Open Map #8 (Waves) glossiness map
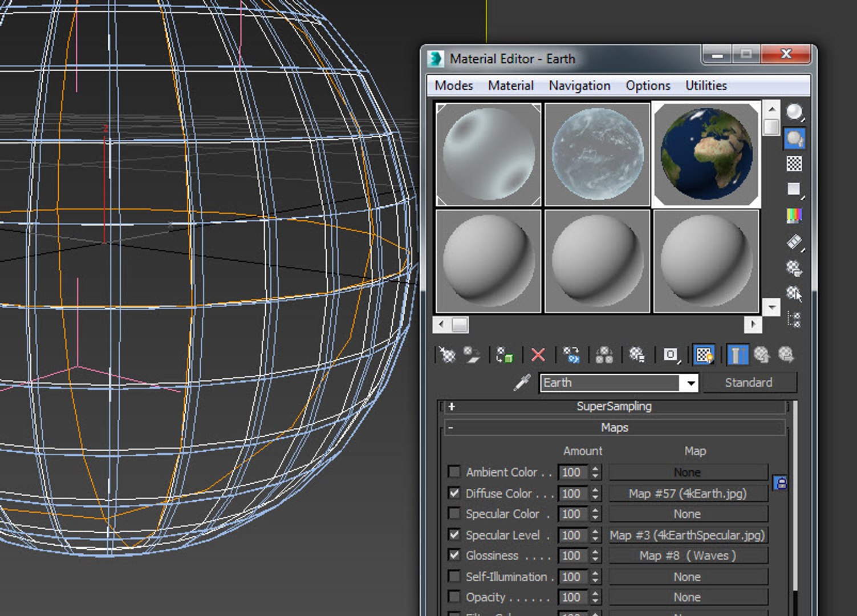 [x=688, y=556]
